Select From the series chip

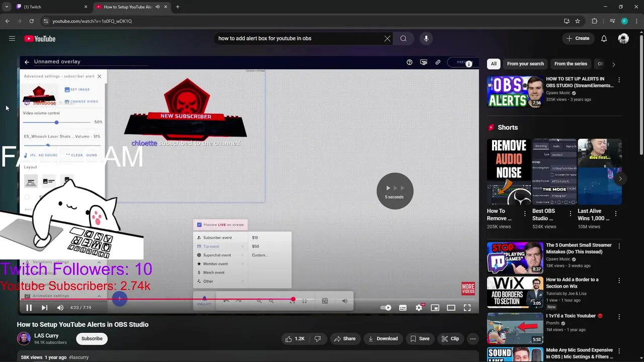(571, 64)
